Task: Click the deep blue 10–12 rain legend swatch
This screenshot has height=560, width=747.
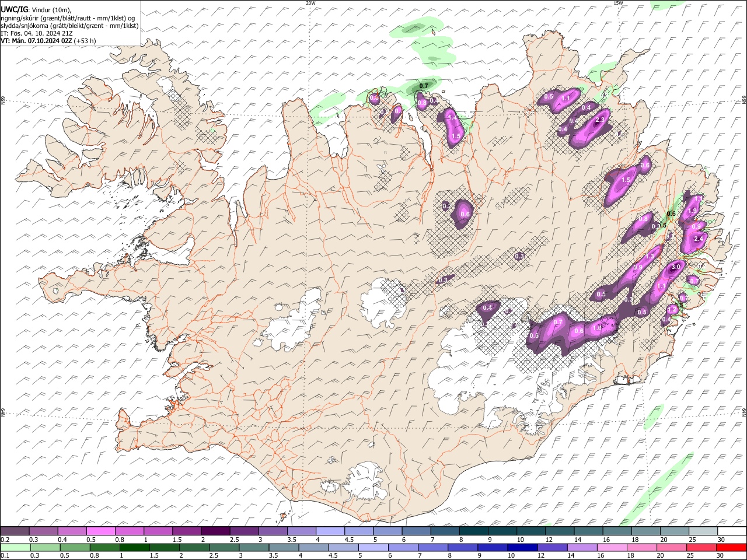Action: (x=522, y=547)
